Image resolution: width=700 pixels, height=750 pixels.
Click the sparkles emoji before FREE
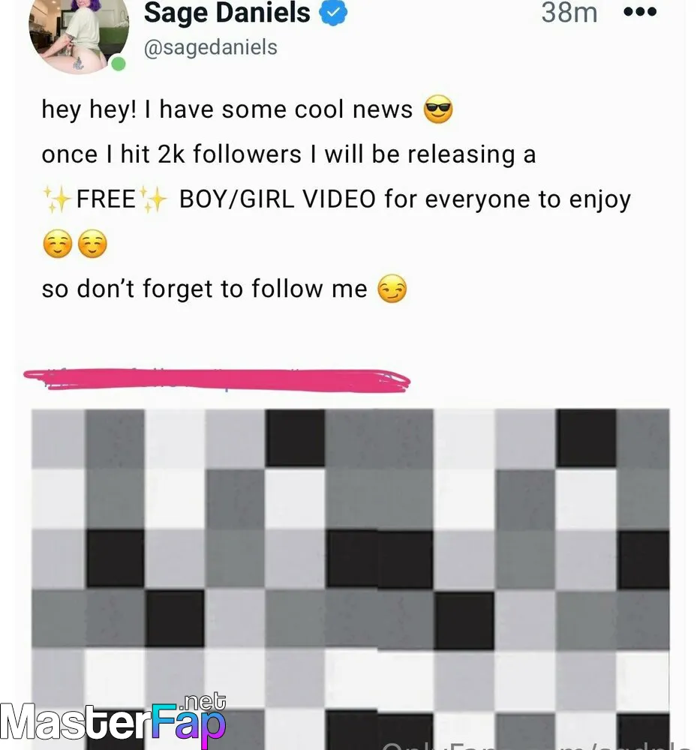point(56,199)
